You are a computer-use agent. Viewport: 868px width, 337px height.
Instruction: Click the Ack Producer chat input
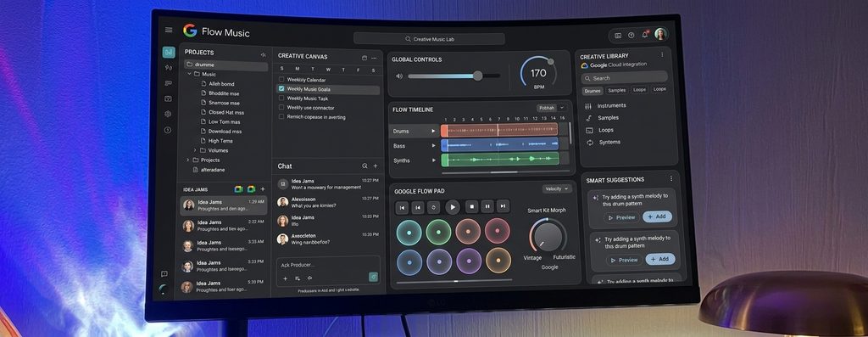(x=328, y=265)
